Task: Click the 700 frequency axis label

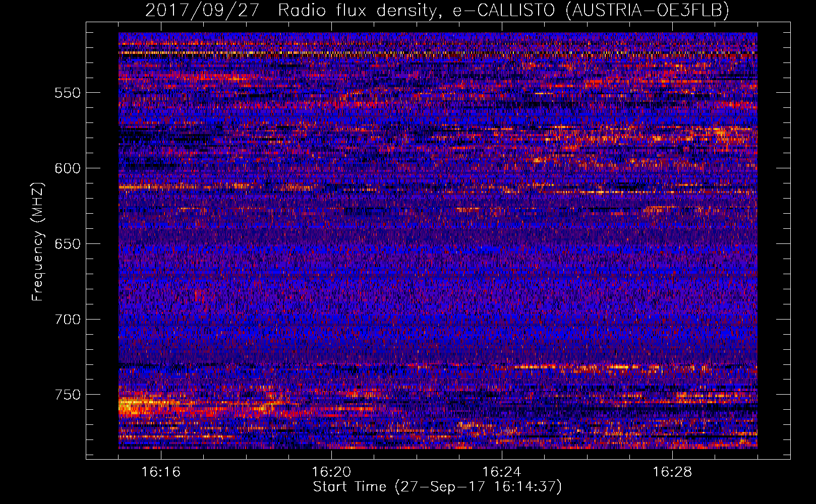Action: pos(68,320)
